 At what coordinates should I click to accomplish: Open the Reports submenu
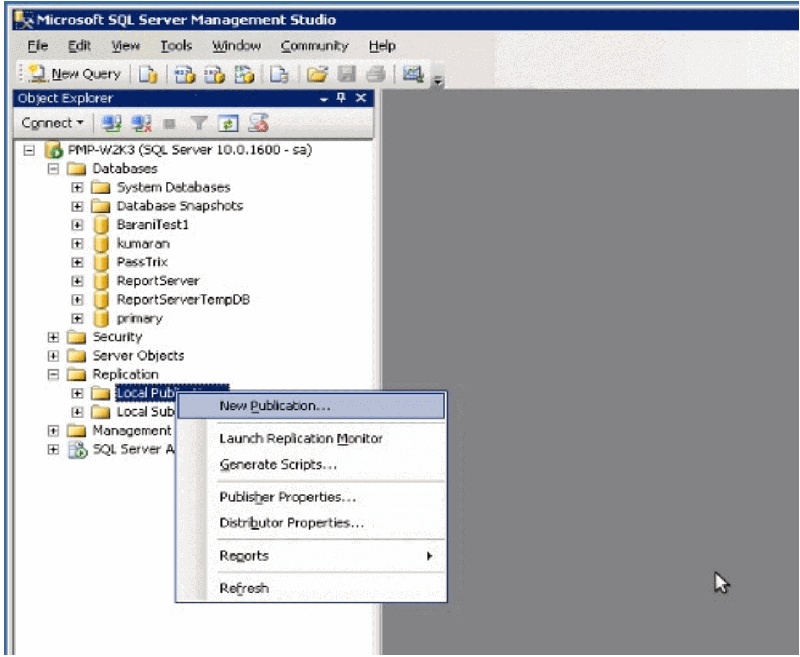pos(311,556)
